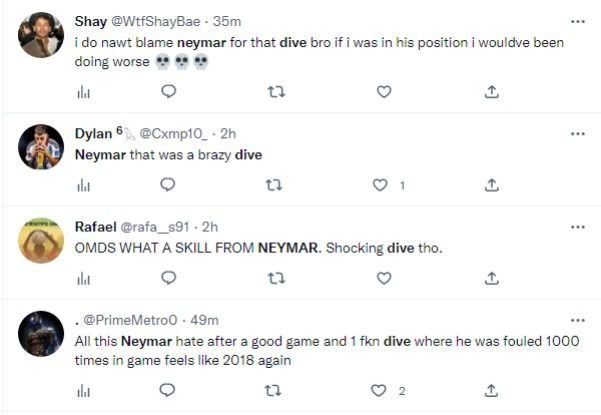
Task: Open Rafael's profile avatar
Action: coord(41,241)
